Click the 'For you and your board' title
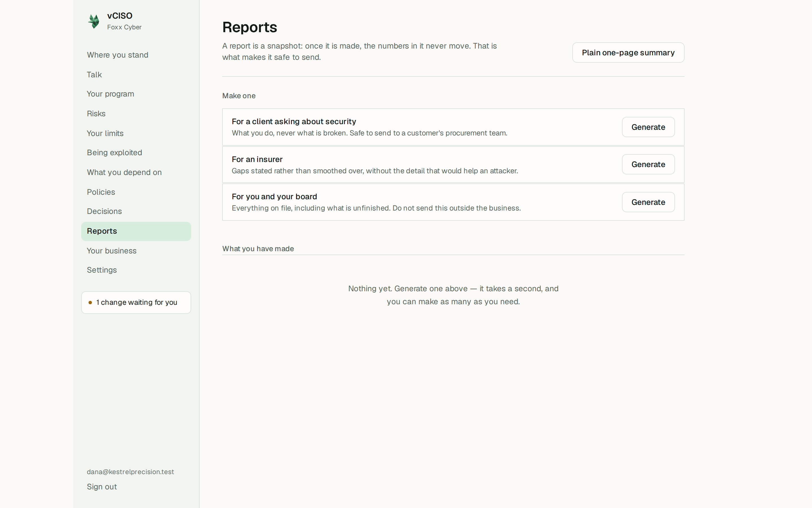 (274, 196)
